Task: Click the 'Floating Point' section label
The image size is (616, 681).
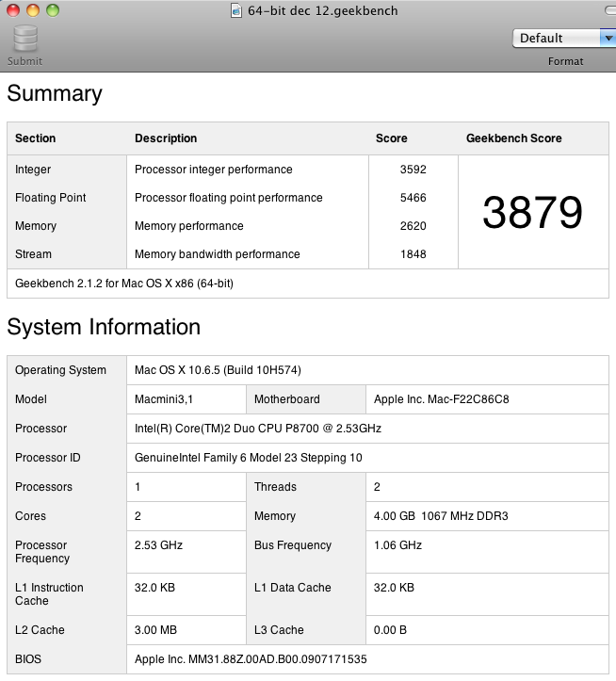Action: coord(51,197)
